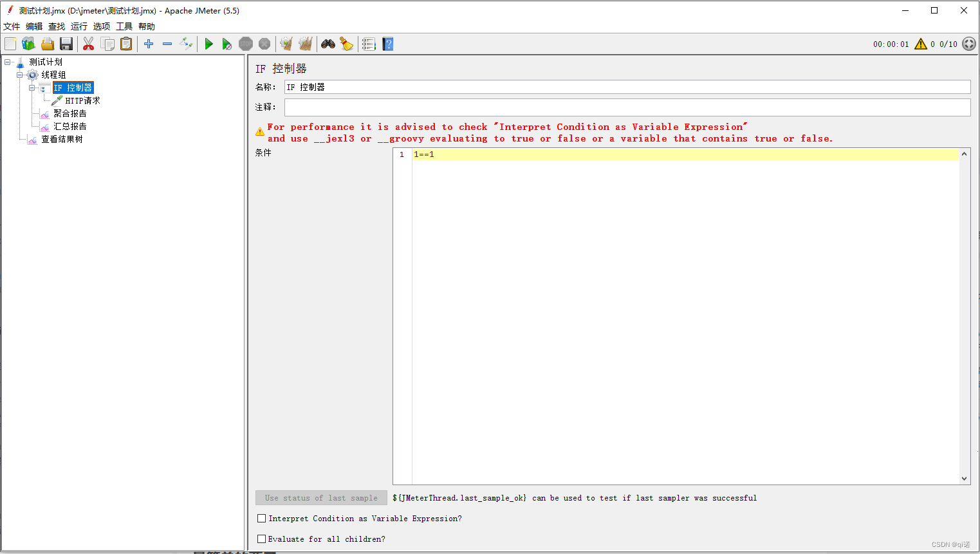Click the Clear results broom icon
This screenshot has height=554, width=980.
coord(286,44)
